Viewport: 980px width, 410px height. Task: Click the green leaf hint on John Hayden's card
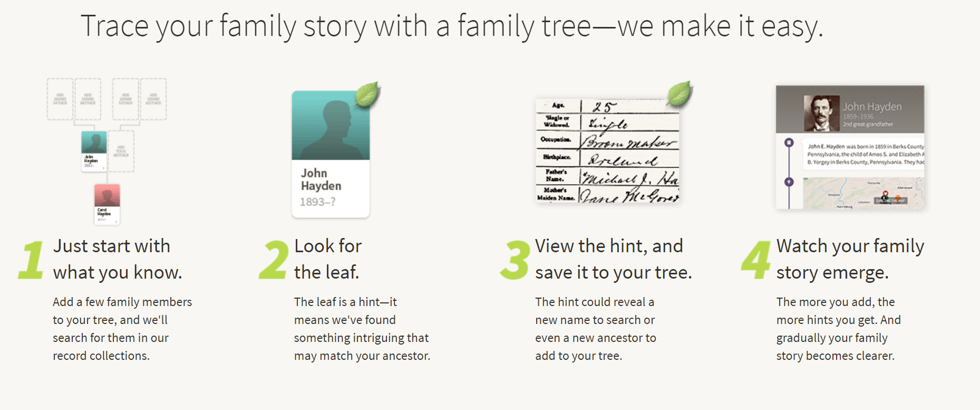click(367, 95)
